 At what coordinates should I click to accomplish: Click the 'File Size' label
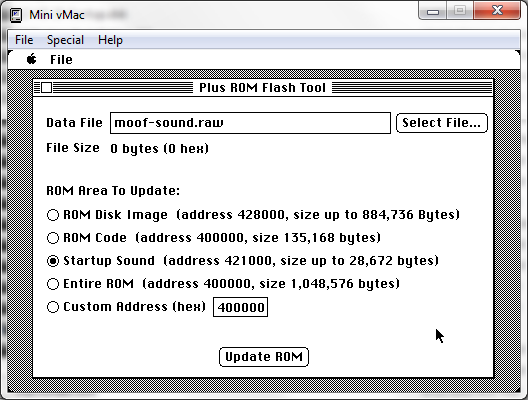pos(73,148)
